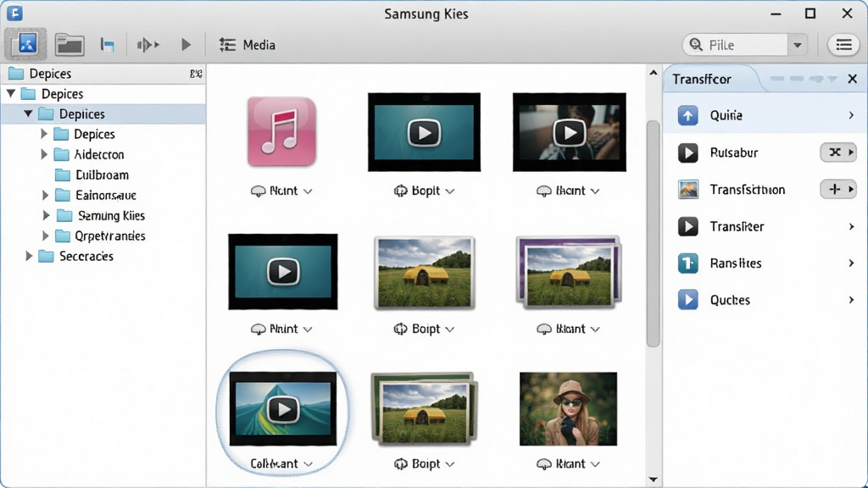Open the teal video thumbnail in middle row
868x488 pixels.
click(x=283, y=271)
